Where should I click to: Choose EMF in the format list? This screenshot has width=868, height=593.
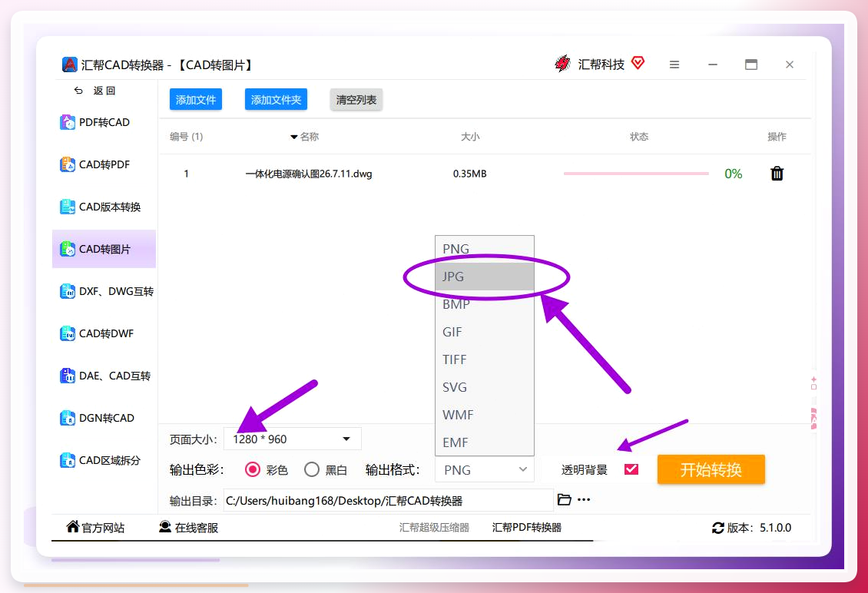coord(485,442)
